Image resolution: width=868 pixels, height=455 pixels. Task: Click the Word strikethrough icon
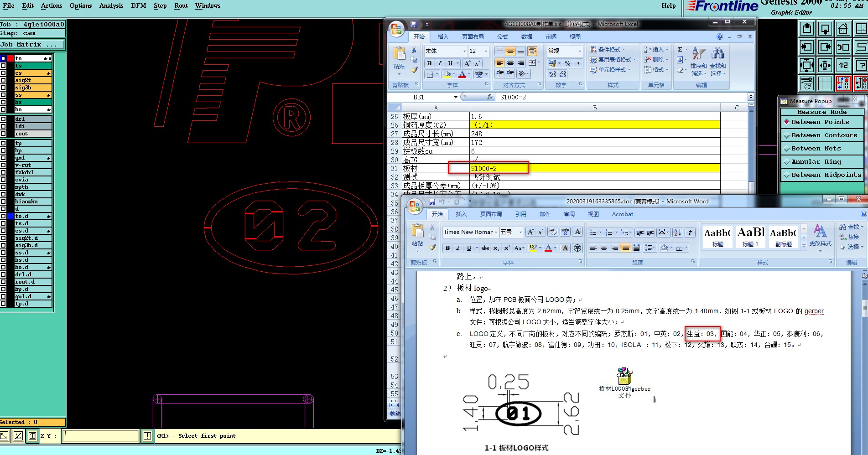tap(485, 248)
